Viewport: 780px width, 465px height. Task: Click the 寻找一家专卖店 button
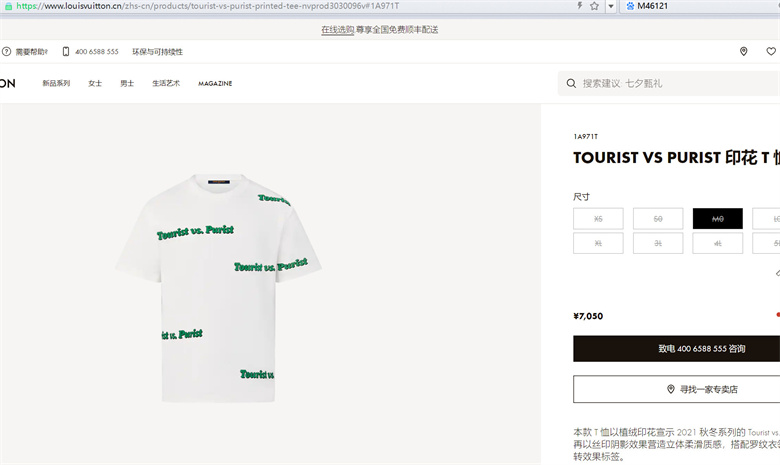pyautogui.click(x=677, y=389)
